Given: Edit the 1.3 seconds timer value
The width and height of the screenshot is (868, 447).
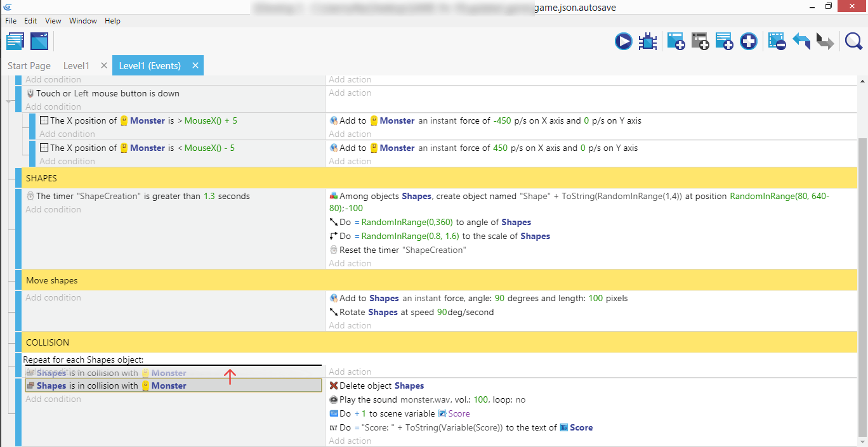Looking at the screenshot, I should point(209,197).
